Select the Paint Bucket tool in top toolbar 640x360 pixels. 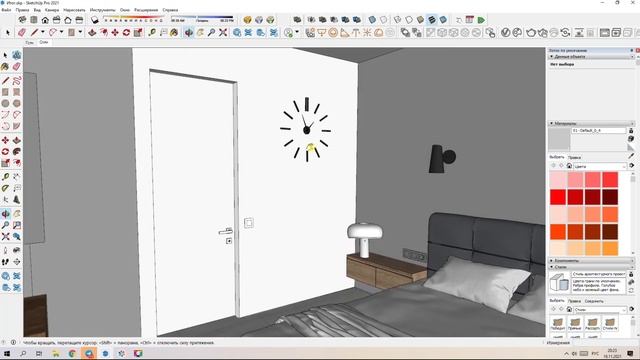pyautogui.click(x=174, y=32)
